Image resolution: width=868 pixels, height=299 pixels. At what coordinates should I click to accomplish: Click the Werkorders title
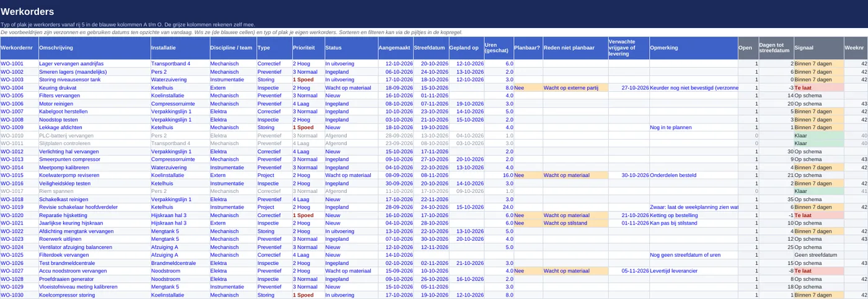(x=27, y=12)
